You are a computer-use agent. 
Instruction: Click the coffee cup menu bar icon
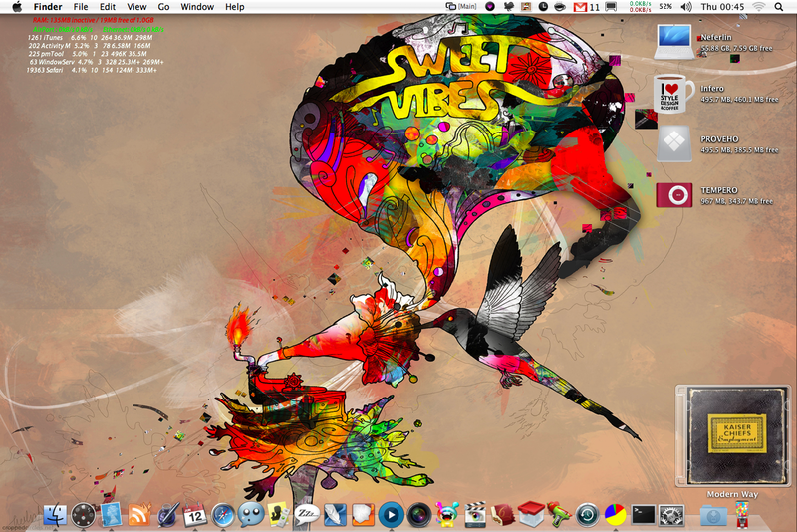coord(560,7)
